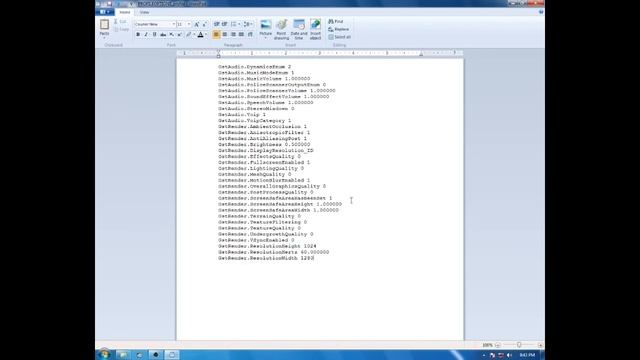Switch to the View ribbon tab
Image resolution: width=640 pixels, height=360 pixels.
144,12
